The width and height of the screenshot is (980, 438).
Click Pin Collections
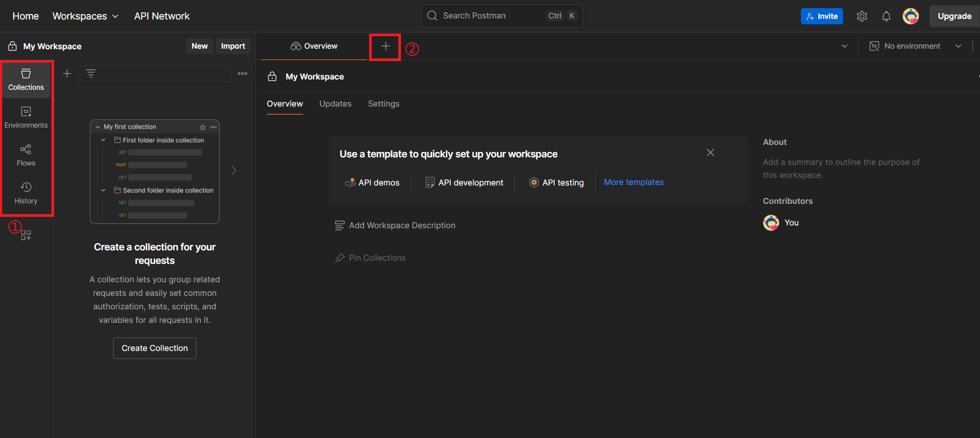point(370,258)
